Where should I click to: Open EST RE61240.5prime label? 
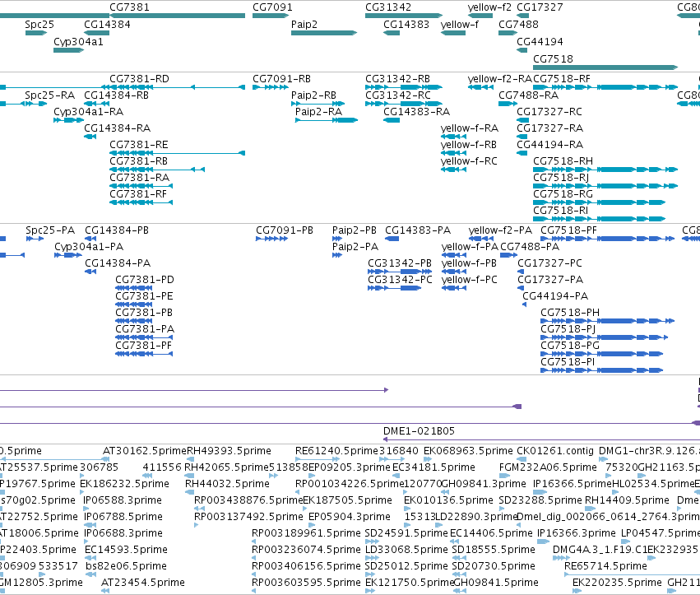(336, 451)
